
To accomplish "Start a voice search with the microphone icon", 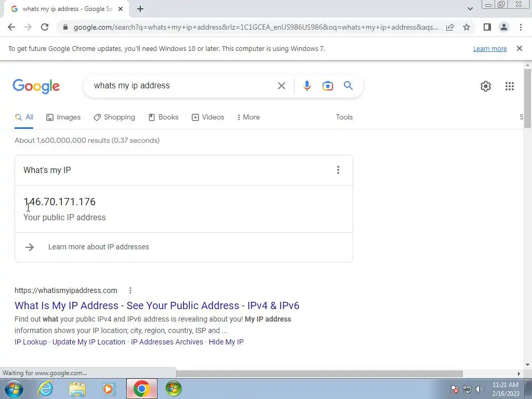I will (307, 86).
